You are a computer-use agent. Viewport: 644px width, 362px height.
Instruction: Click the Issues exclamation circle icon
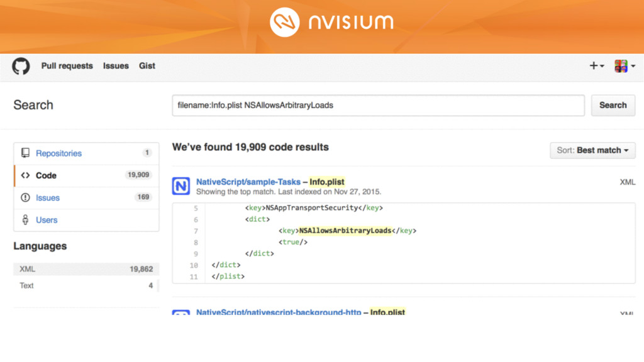click(x=25, y=197)
